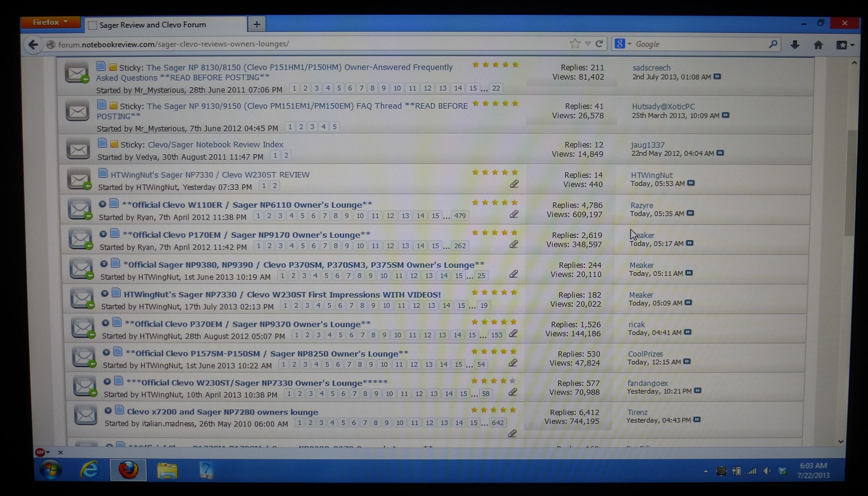868x496 pixels.
Task: Open the Downloads arrow icon in the toolbar
Action: click(795, 45)
